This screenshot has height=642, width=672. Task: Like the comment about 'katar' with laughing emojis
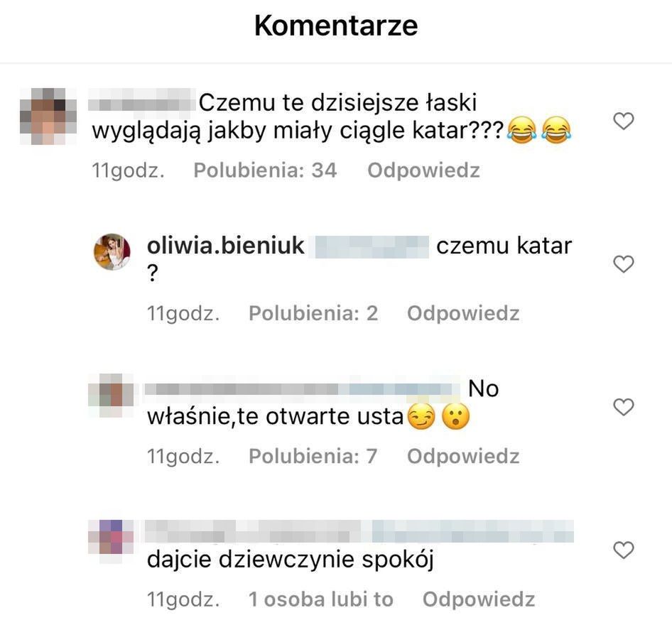click(x=624, y=121)
